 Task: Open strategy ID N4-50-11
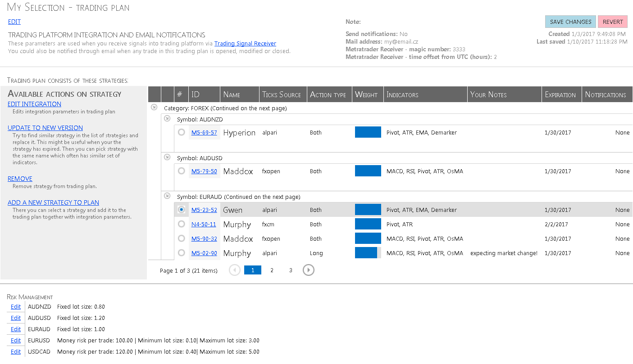click(x=204, y=225)
